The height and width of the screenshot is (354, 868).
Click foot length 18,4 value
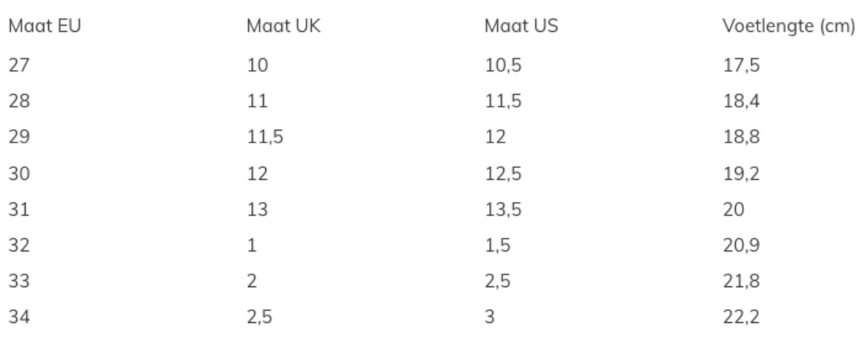point(741,101)
